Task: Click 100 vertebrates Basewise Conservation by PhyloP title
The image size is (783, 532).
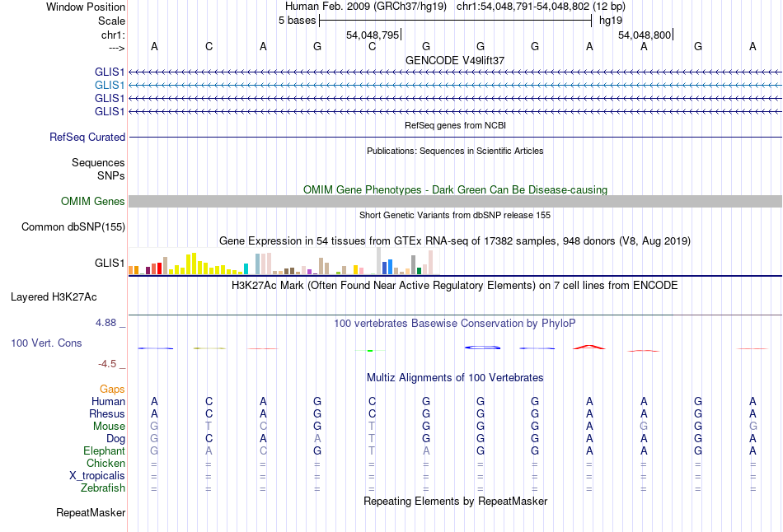Action: coord(455,324)
